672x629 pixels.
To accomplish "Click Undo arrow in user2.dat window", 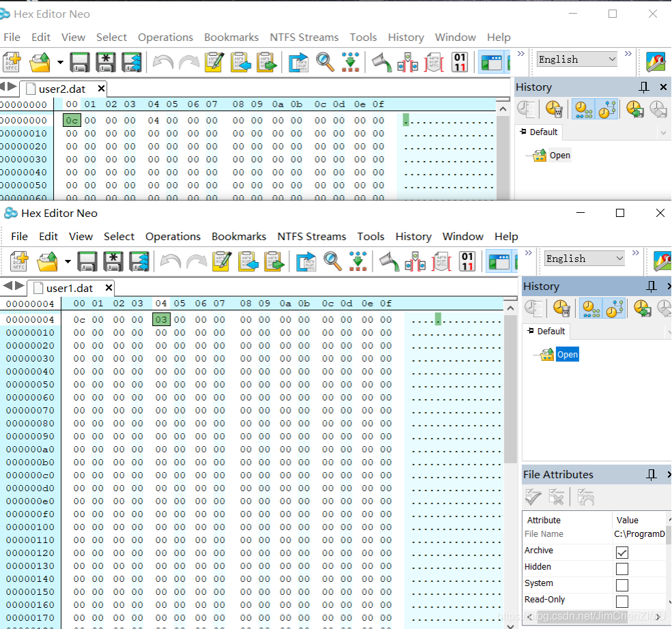I will [x=163, y=62].
